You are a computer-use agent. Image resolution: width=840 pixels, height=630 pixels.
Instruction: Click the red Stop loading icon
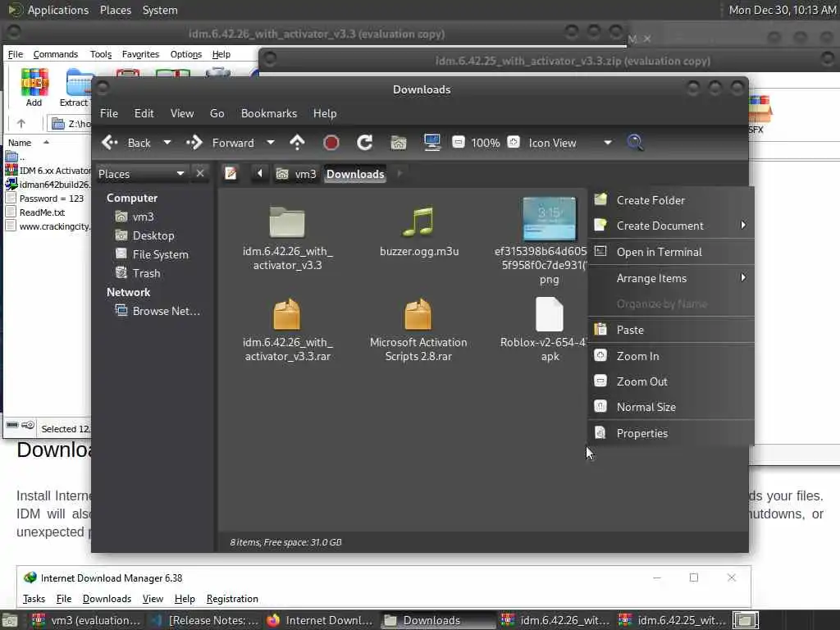point(331,143)
